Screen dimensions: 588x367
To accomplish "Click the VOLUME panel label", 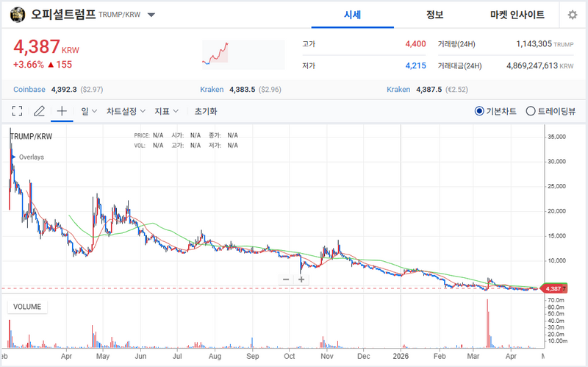I will click(x=26, y=307).
